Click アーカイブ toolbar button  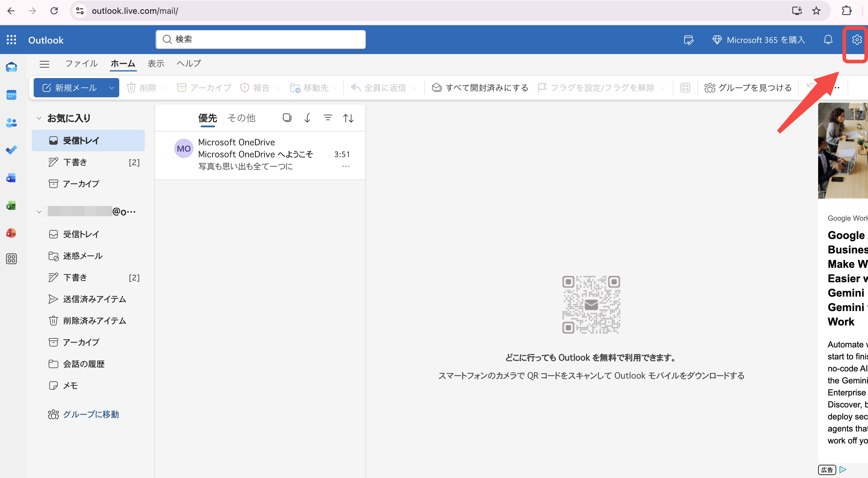tap(204, 88)
